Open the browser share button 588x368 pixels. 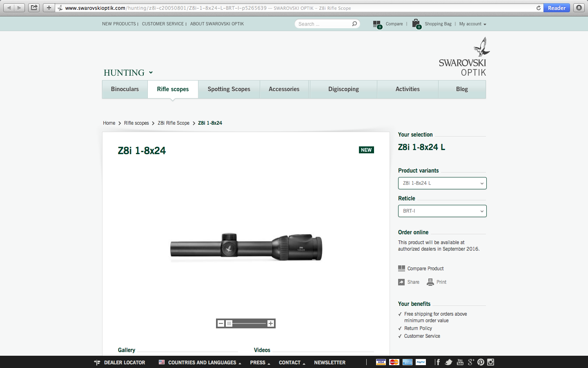[34, 8]
